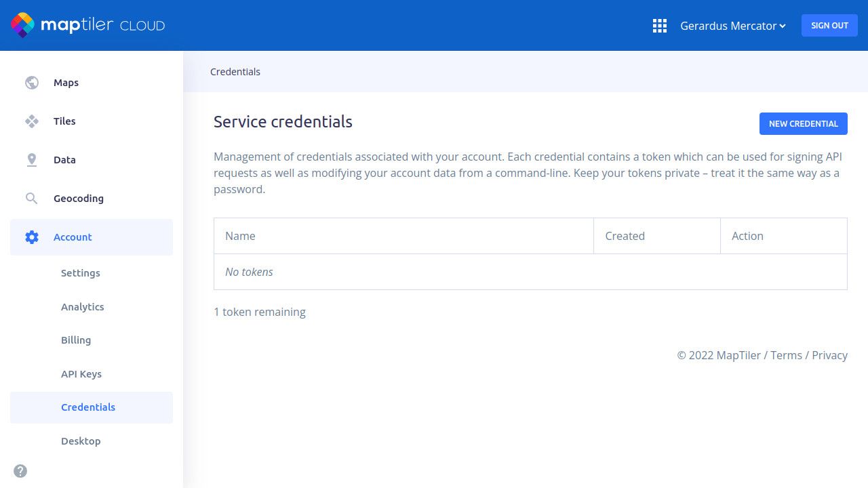Open the Terms link in footer
This screenshot has width=868, height=488.
point(786,355)
